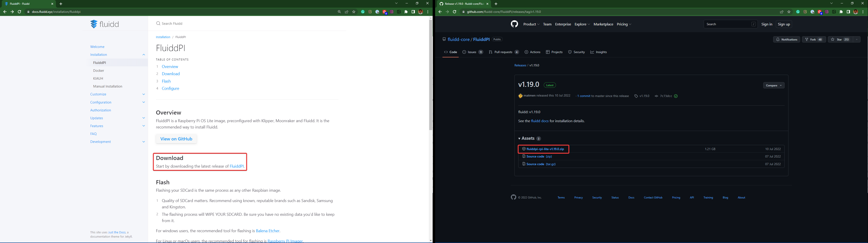The width and height of the screenshot is (868, 243).
Task: Open Chrome profile avatar in Fluidd docs window
Action: (x=420, y=12)
